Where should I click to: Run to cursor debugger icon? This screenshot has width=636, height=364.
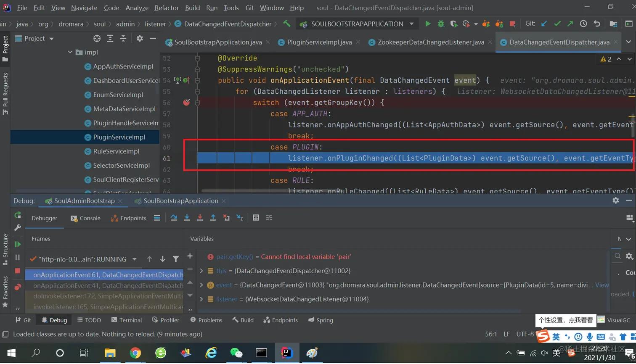pyautogui.click(x=240, y=218)
